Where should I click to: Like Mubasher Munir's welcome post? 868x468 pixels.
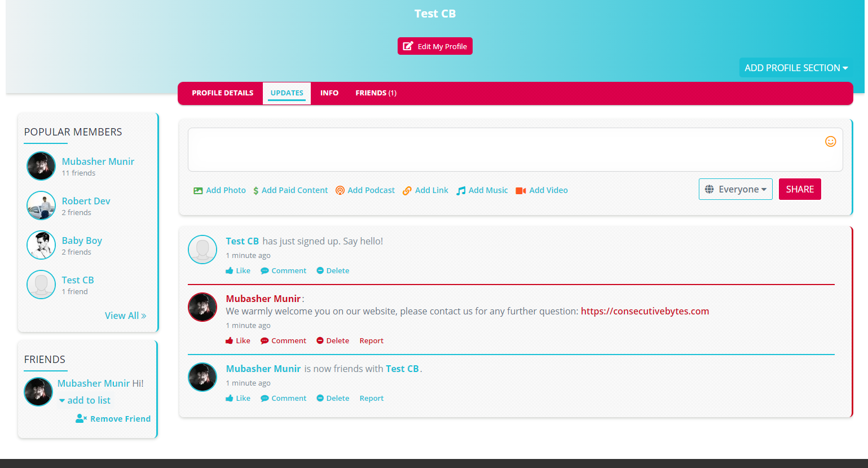click(238, 341)
